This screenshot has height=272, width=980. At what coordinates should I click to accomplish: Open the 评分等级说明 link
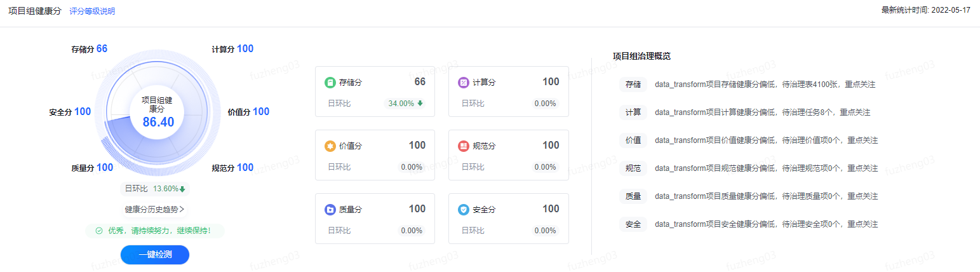point(92,11)
